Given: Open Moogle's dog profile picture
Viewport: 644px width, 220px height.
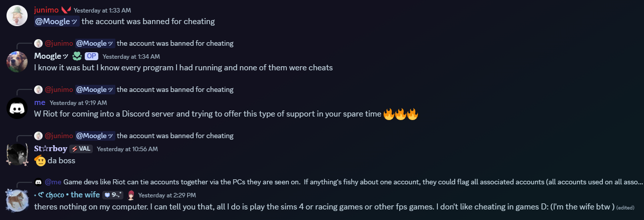Looking at the screenshot, I should (x=17, y=62).
